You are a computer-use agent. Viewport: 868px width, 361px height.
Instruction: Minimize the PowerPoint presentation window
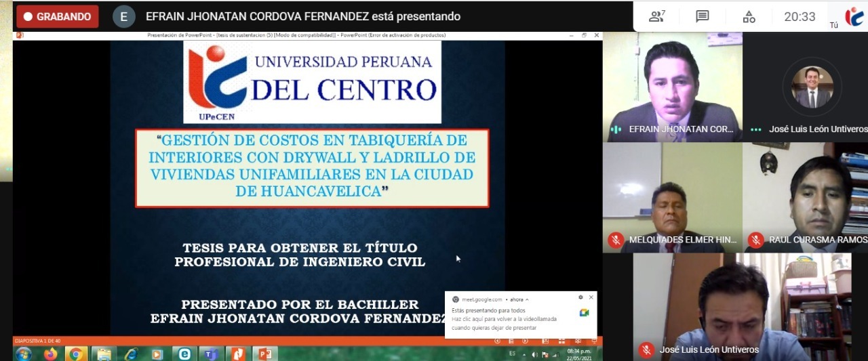tap(571, 35)
